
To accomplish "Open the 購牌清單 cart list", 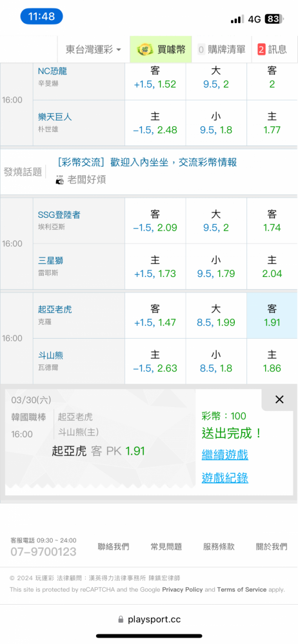I will click(222, 50).
